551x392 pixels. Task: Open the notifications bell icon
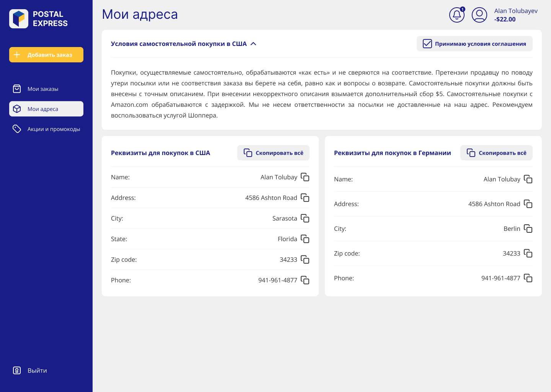(456, 15)
